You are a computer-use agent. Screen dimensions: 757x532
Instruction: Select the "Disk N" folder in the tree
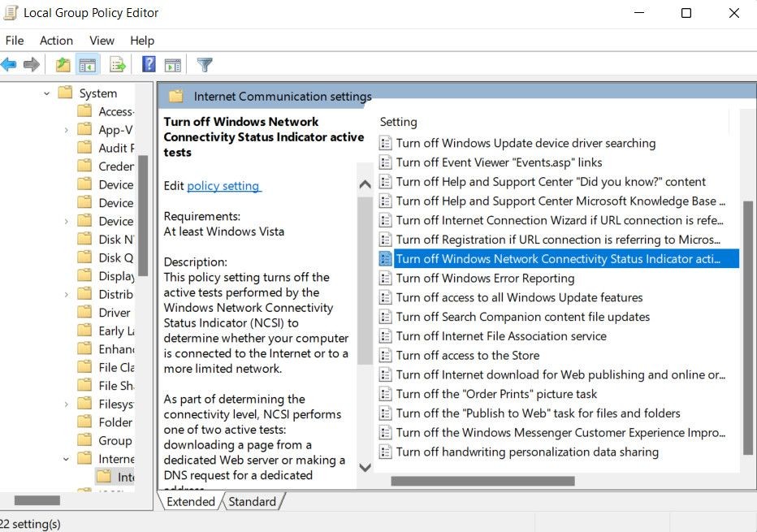click(106, 240)
